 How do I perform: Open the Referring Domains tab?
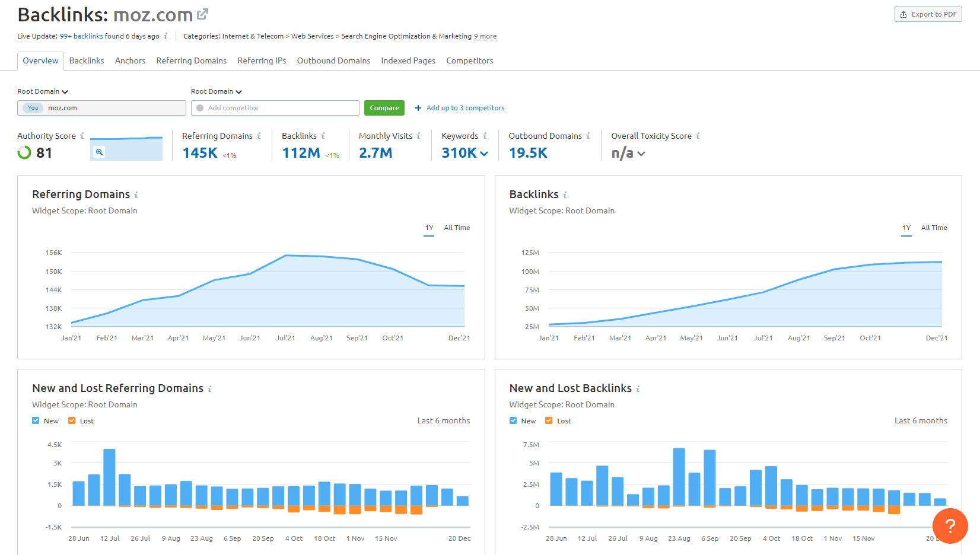tap(192, 60)
